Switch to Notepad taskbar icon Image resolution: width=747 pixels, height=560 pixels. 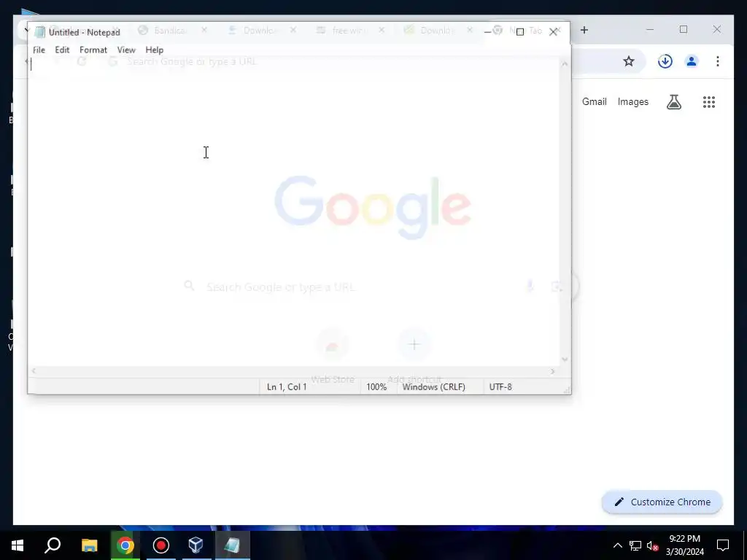click(233, 545)
